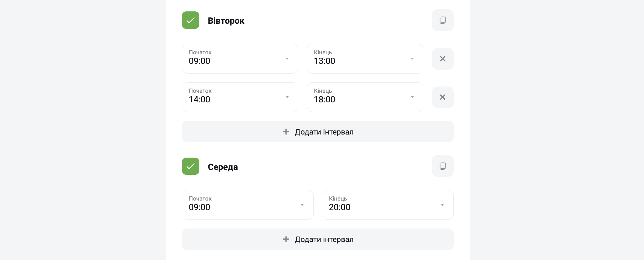Open Кінець 20:00 dropdown
Screen dimensions: 644x260
pyautogui.click(x=388, y=205)
